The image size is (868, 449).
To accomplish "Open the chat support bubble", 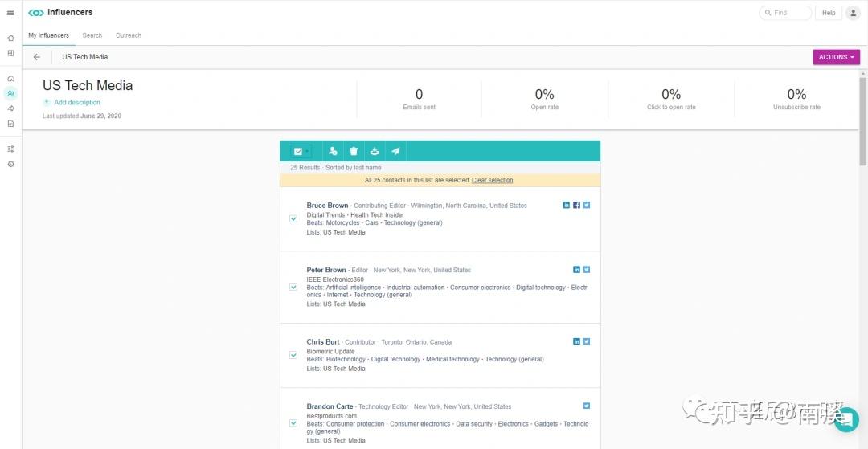I will (x=846, y=420).
